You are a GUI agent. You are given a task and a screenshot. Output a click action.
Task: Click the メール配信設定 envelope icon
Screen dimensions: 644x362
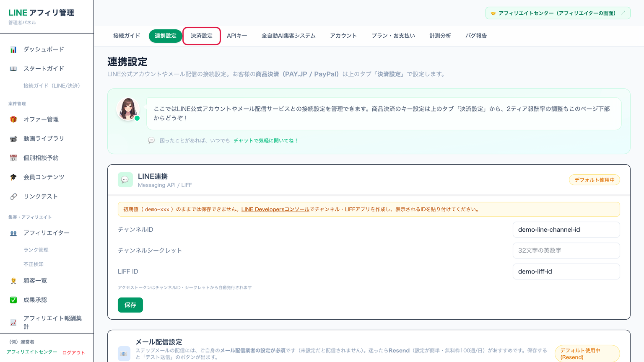[x=124, y=354]
